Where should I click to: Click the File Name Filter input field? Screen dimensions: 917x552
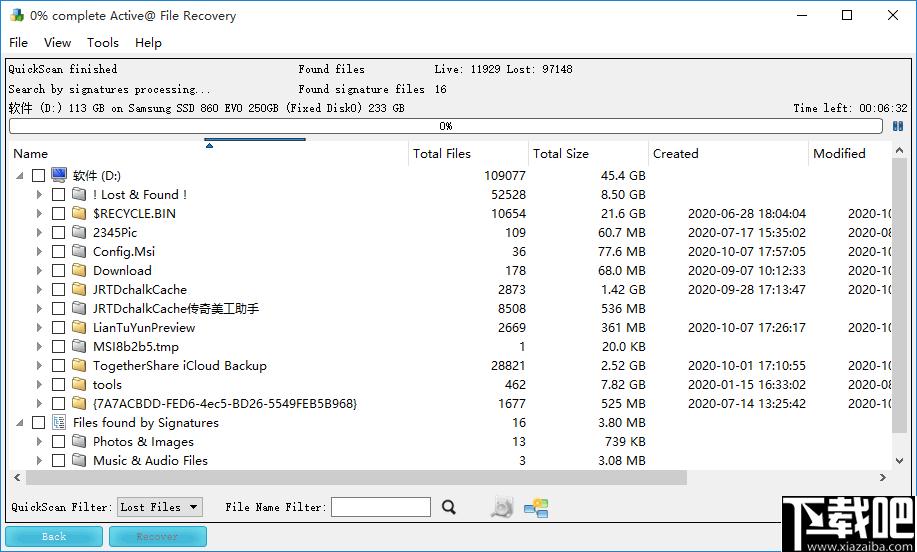tap(381, 507)
